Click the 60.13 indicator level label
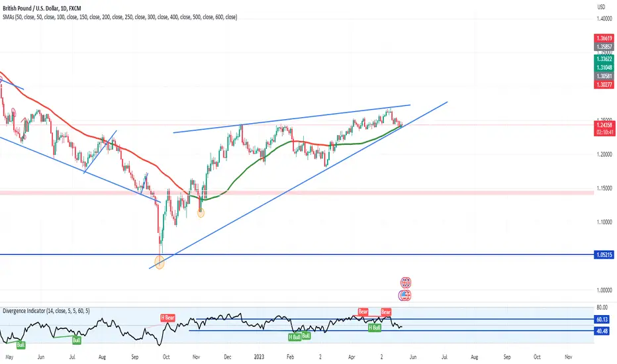The image size is (617, 364). [602, 320]
